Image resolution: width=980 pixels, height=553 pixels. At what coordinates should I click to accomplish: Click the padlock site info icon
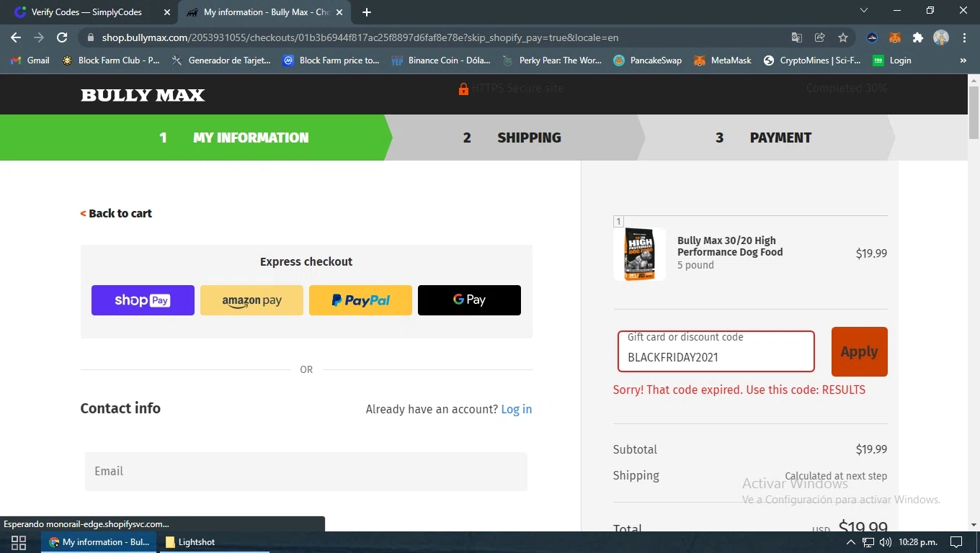[90, 37]
